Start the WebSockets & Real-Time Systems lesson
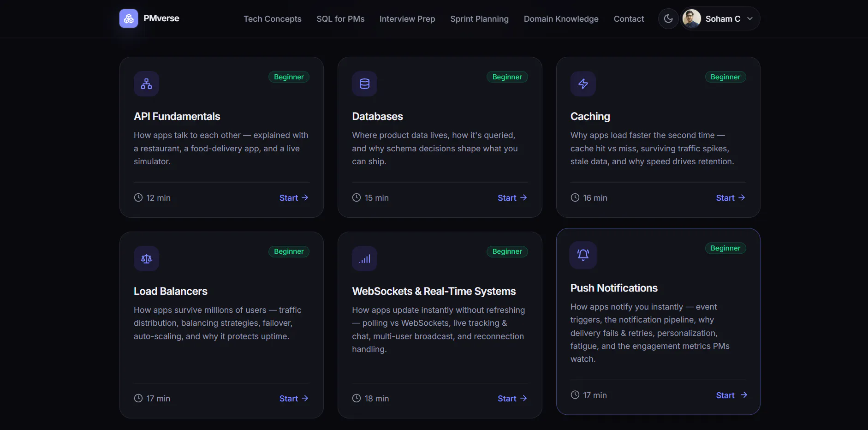Image resolution: width=868 pixels, height=430 pixels. [512, 398]
